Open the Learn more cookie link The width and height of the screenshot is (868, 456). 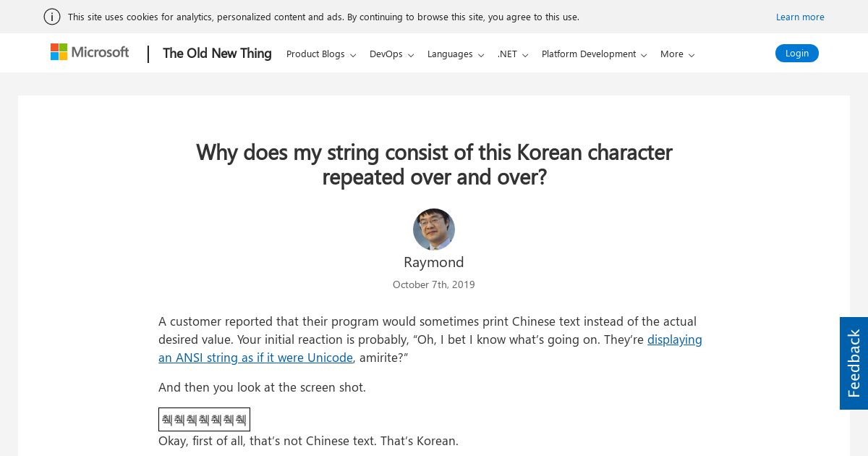[800, 17]
